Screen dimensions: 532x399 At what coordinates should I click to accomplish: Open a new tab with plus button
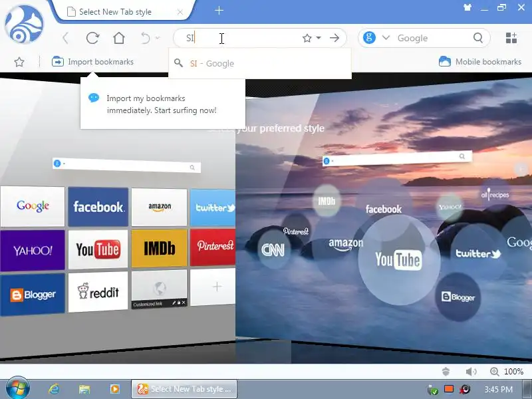(x=219, y=11)
